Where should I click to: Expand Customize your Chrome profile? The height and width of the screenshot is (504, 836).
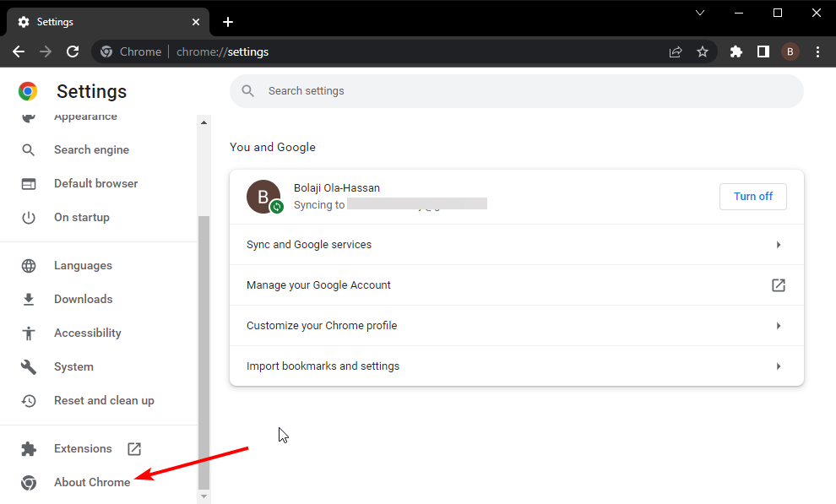[516, 326]
